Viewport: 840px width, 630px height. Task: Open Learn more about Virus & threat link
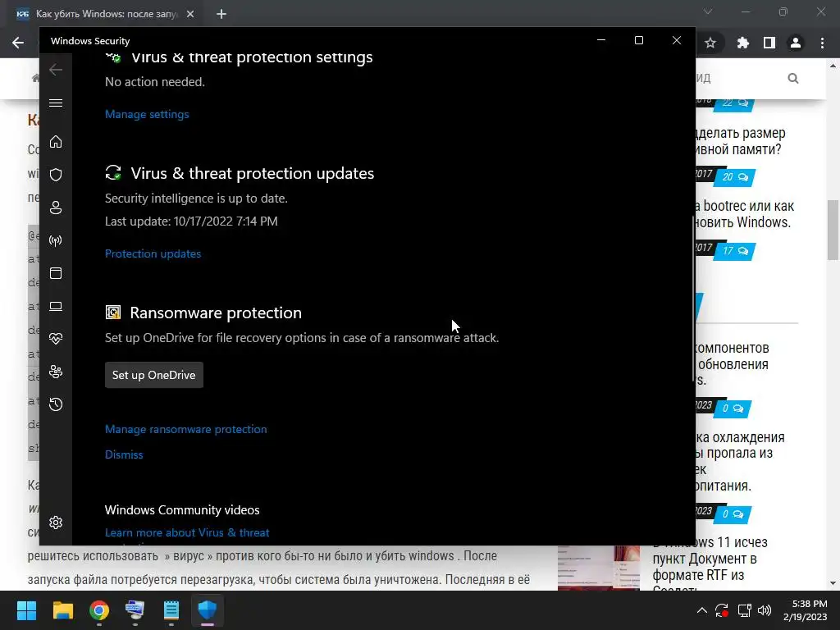tap(187, 532)
